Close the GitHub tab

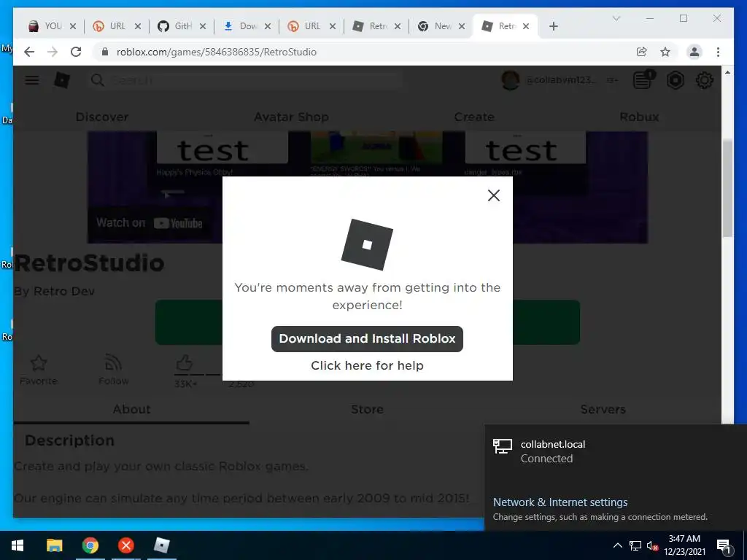click(203, 26)
